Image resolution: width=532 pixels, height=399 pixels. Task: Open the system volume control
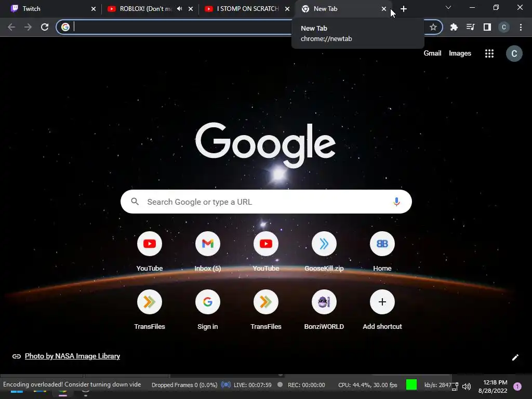(467, 386)
